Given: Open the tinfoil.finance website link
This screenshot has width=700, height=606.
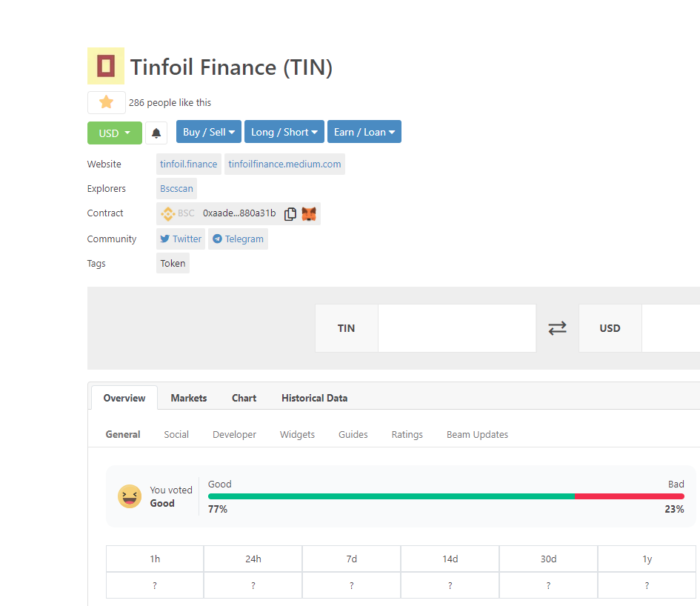Looking at the screenshot, I should pyautogui.click(x=189, y=164).
